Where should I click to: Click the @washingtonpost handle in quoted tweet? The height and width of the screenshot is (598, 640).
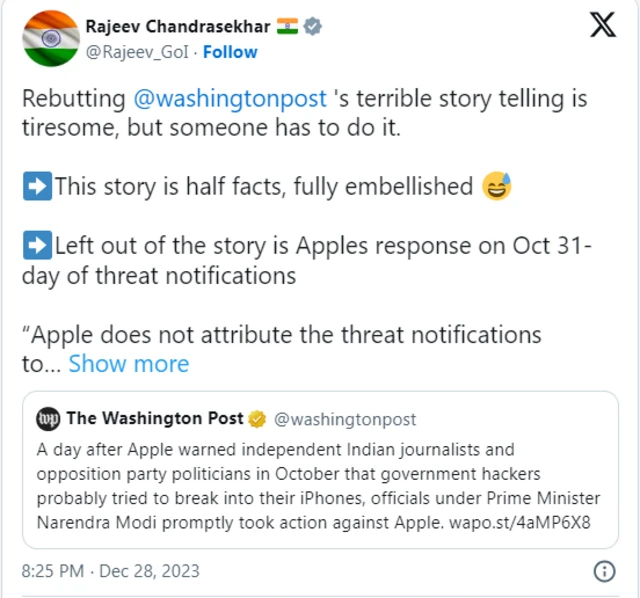click(345, 420)
